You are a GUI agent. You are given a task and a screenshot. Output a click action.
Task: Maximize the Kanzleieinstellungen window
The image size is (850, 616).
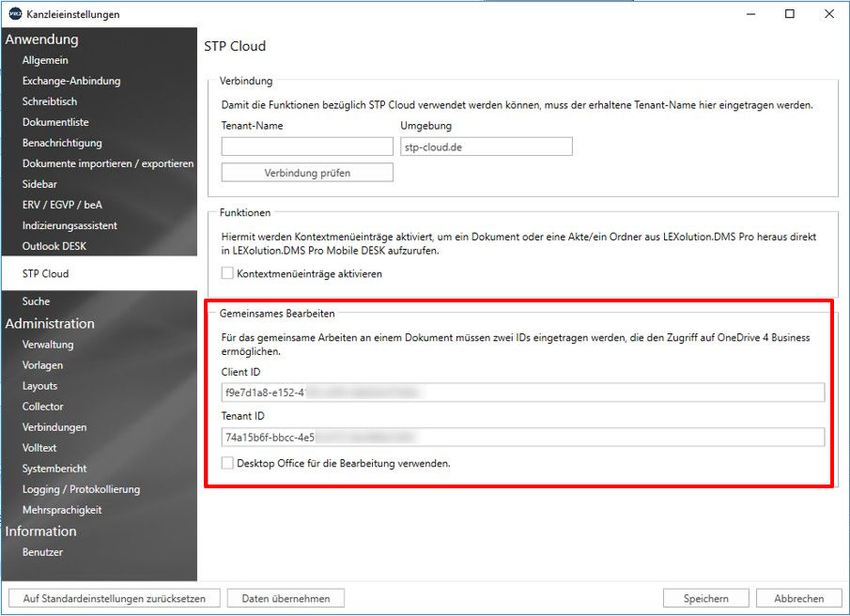click(x=790, y=14)
